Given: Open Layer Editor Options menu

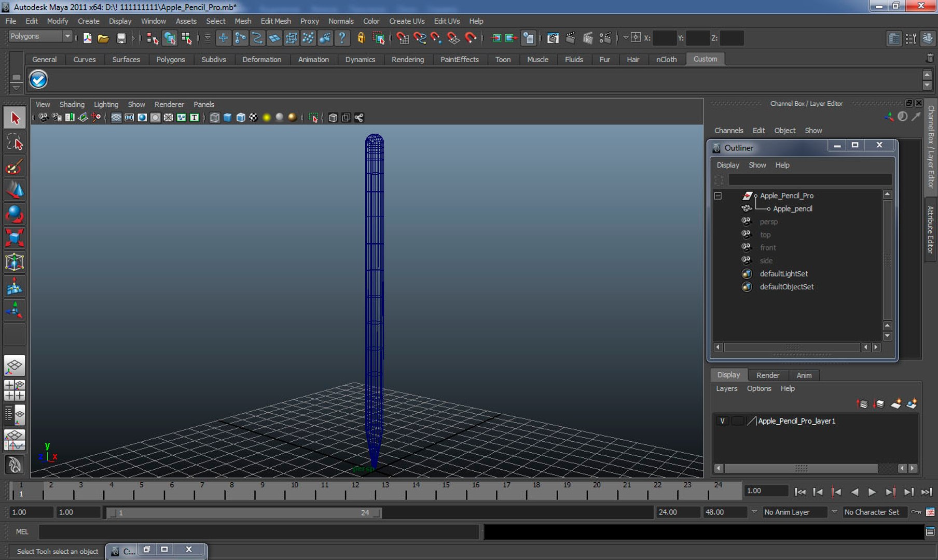Looking at the screenshot, I should [759, 388].
